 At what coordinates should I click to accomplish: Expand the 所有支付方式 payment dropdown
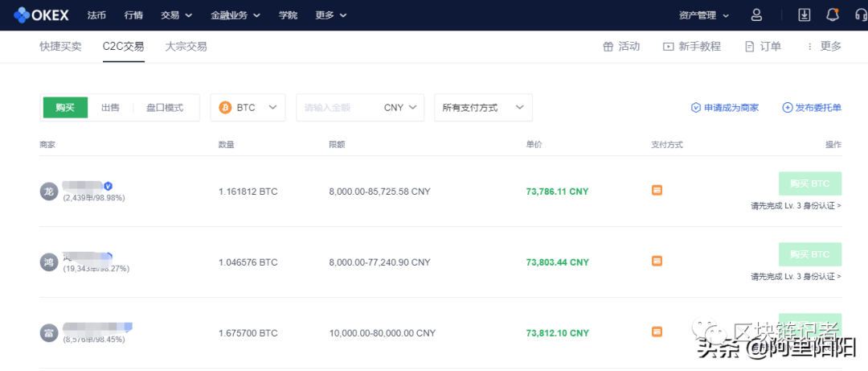482,108
